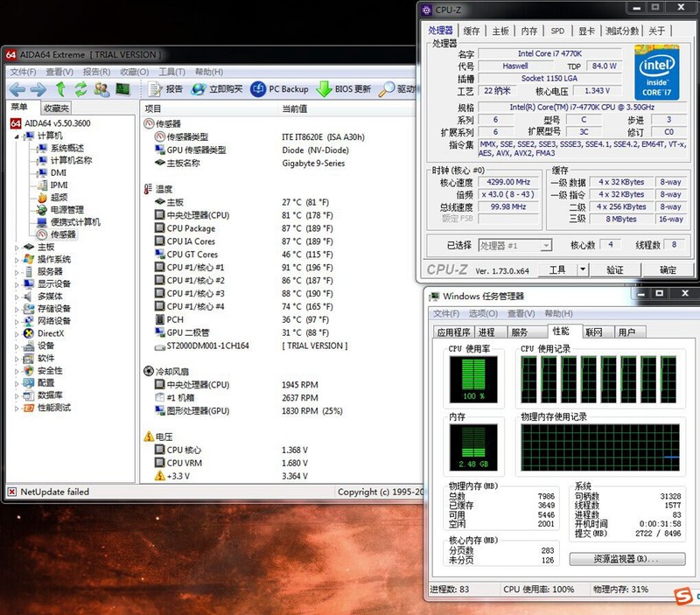Image resolution: width=700 pixels, height=615 pixels.
Task: Open PC Backup from the toolbar
Action: point(259,89)
